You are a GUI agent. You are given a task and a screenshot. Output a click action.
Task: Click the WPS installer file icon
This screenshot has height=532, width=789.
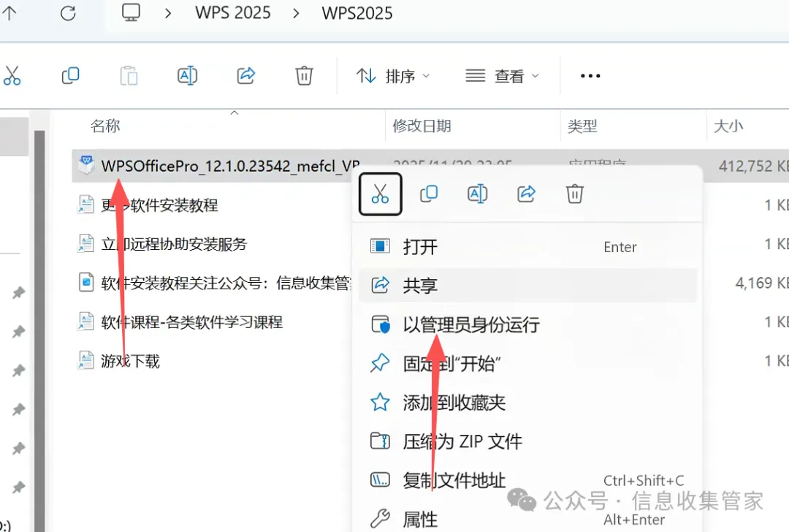point(86,164)
